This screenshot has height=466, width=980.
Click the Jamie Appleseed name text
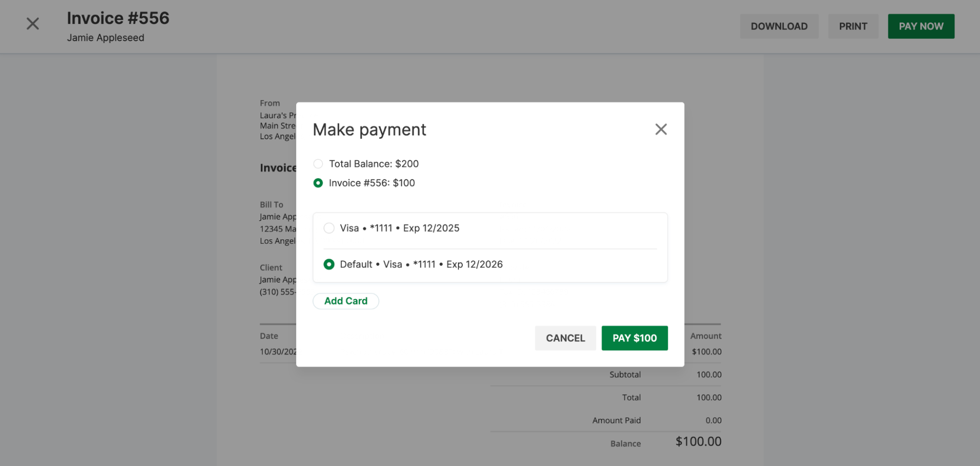105,37
